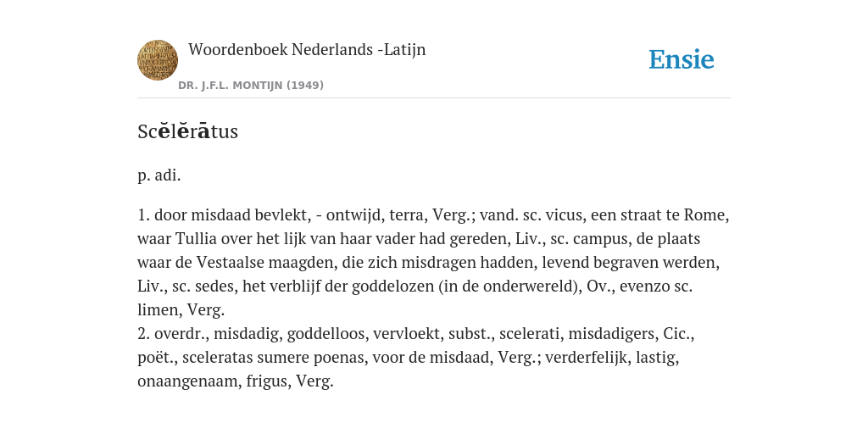868x434 pixels.
Task: Open the Ensie logo link
Action: point(682,59)
